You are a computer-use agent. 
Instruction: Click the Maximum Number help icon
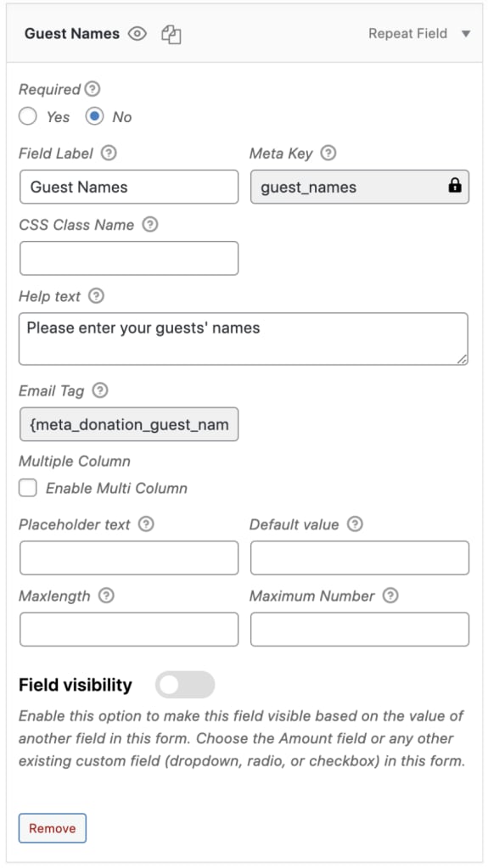(390, 596)
